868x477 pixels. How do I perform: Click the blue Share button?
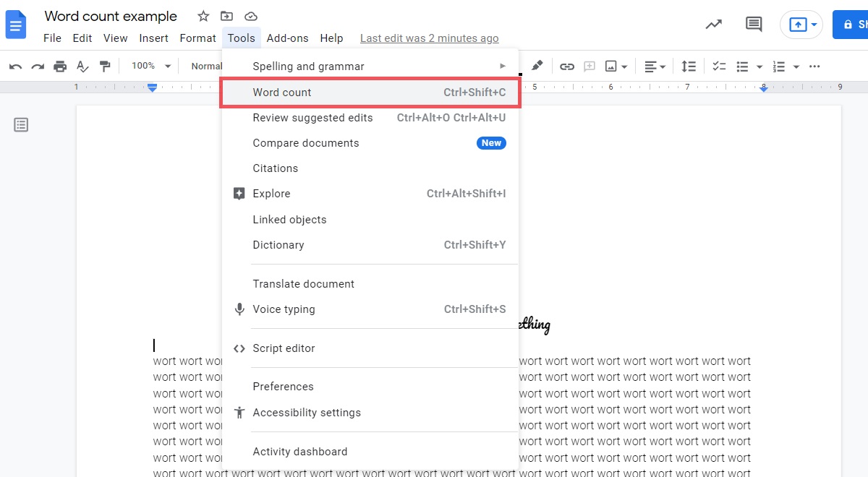point(852,25)
